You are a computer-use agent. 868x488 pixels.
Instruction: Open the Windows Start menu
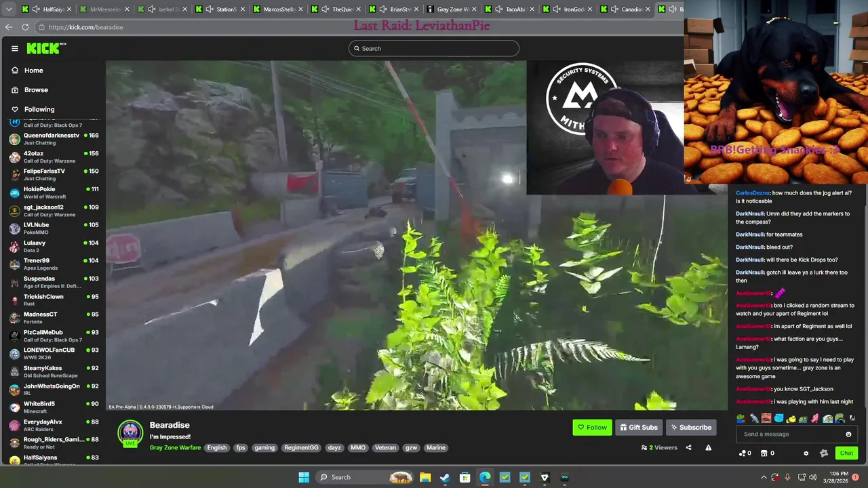click(x=304, y=477)
